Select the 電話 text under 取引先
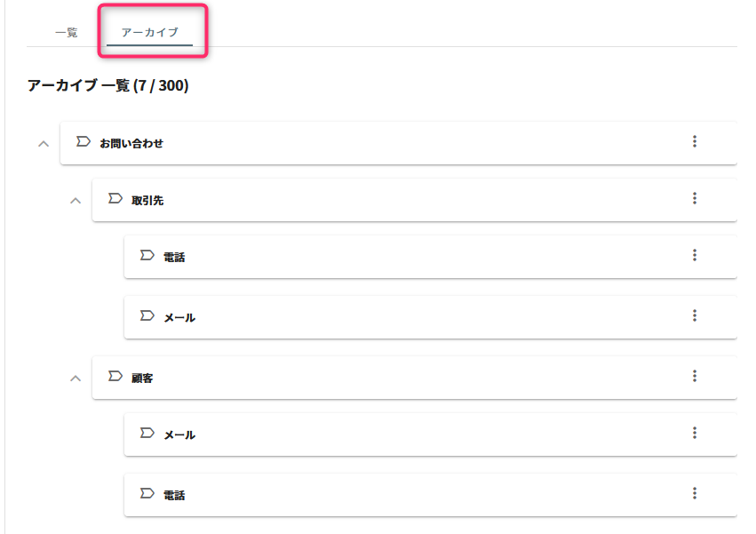The height and width of the screenshot is (534, 756). [x=174, y=258]
